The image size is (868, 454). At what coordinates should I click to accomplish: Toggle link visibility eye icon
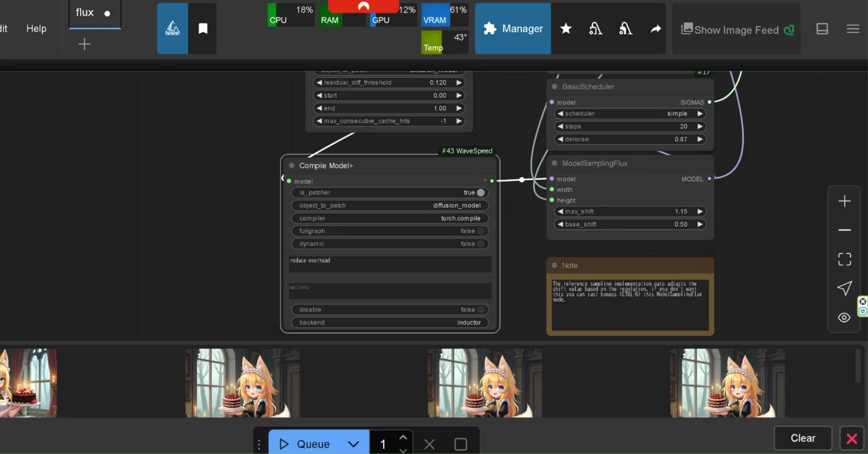tap(844, 318)
